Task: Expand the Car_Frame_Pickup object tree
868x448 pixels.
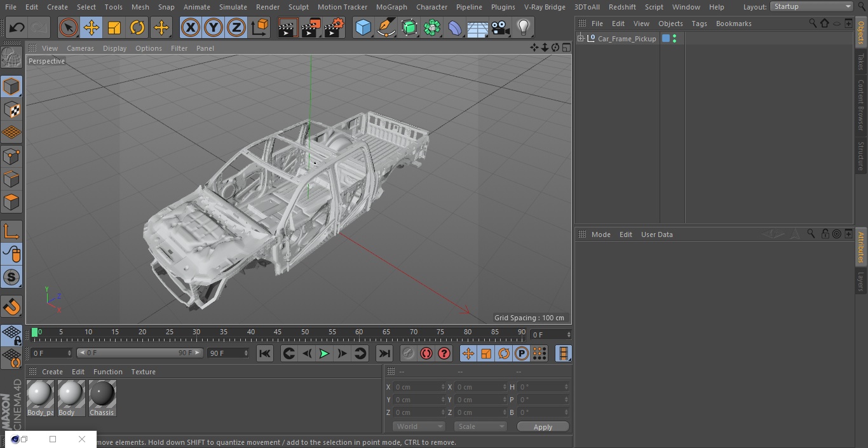Action: (580, 39)
